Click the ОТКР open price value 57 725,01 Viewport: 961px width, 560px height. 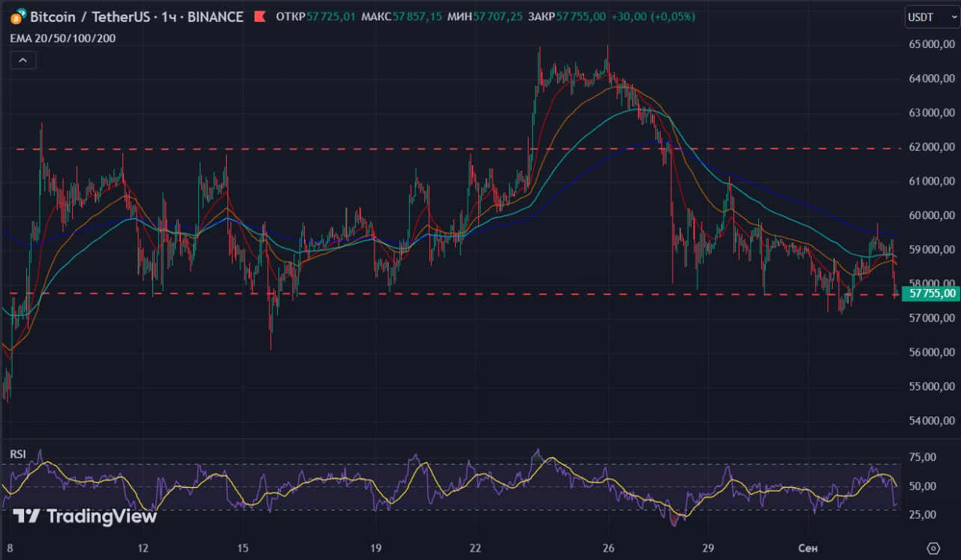[331, 17]
